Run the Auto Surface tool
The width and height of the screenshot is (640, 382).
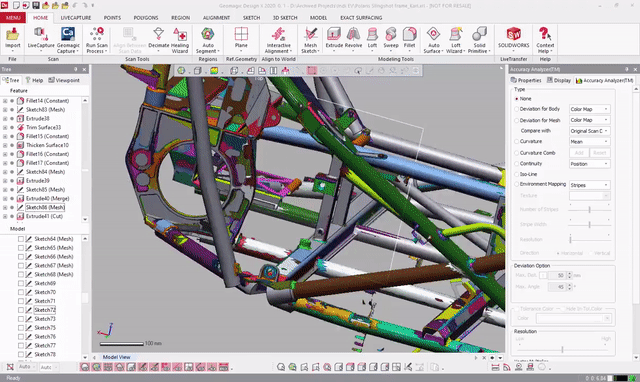click(433, 40)
